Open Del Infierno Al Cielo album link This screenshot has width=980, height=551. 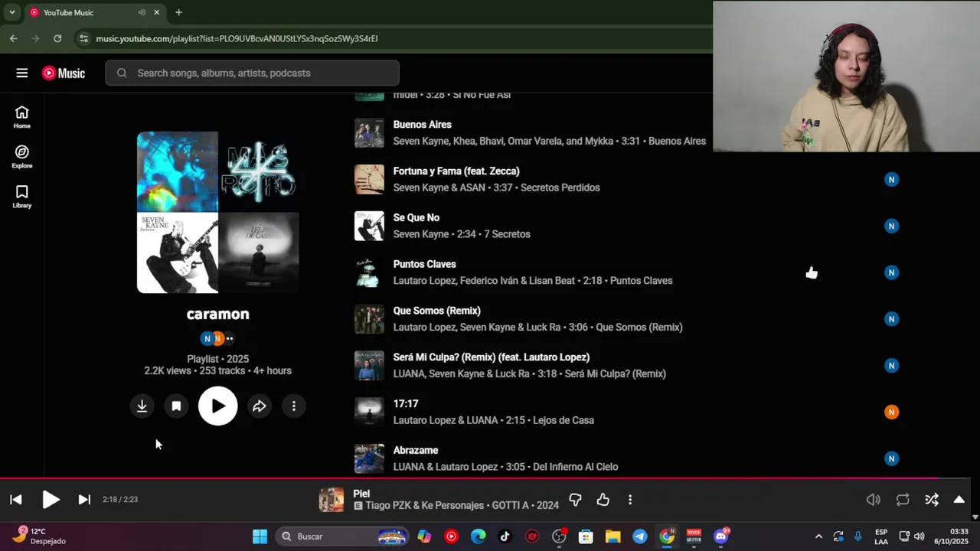575,467
